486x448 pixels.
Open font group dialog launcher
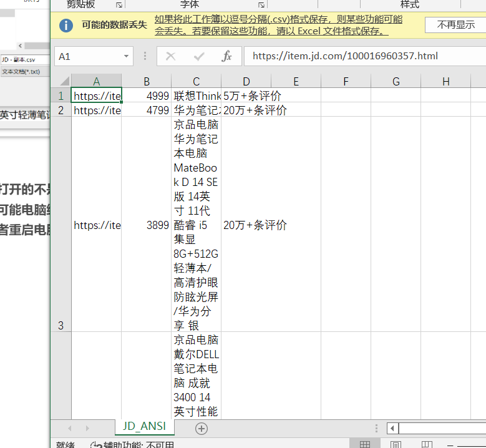(261, 5)
